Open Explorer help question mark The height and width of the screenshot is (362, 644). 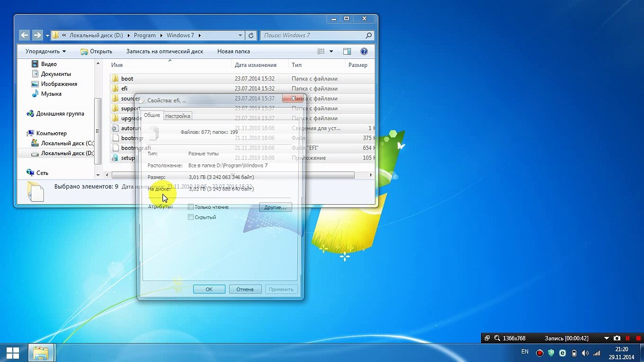coord(364,51)
